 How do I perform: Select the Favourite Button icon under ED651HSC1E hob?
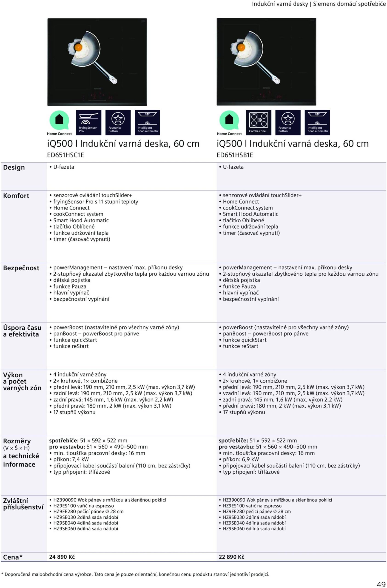pos(118,123)
